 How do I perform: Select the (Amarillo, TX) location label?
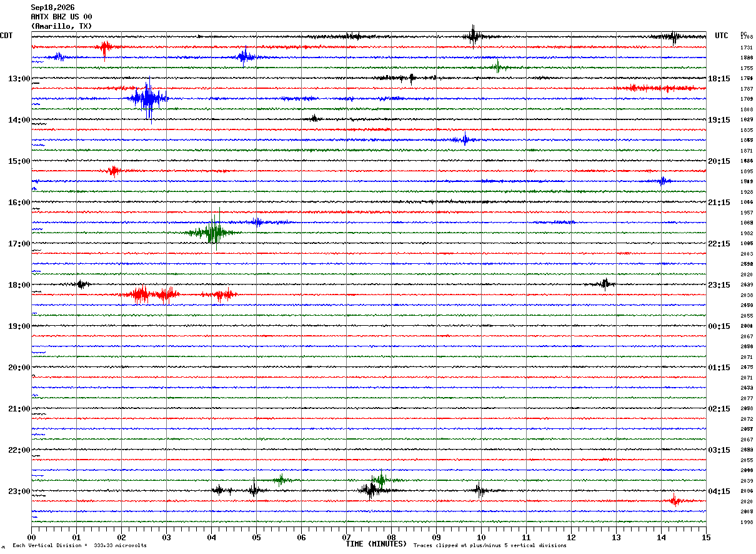pos(61,26)
